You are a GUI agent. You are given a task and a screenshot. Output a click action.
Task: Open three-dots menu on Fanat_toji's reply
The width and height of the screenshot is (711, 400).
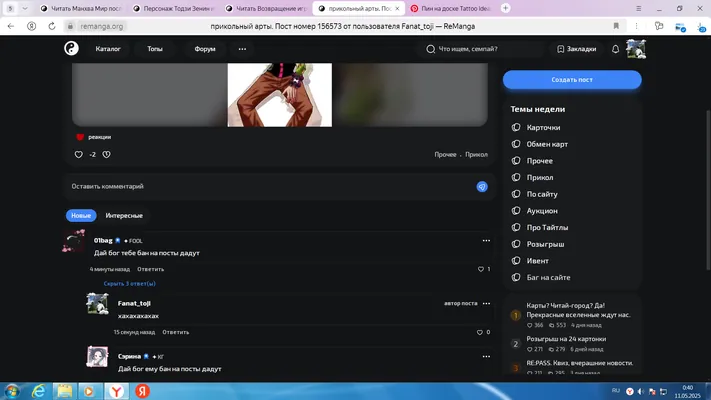click(486, 303)
